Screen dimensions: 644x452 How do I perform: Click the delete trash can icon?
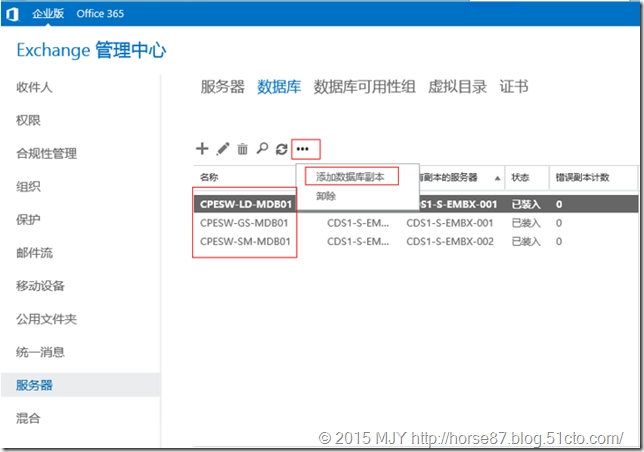(242, 149)
